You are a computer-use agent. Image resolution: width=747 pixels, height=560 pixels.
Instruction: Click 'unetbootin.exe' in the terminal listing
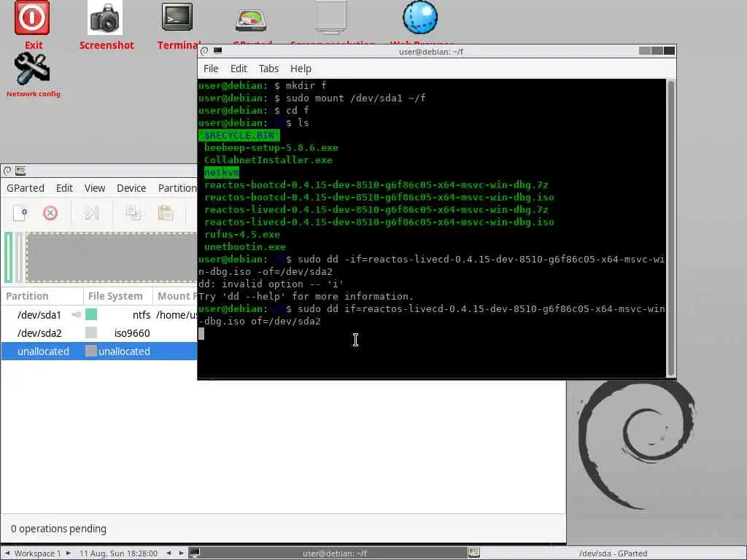[245, 246]
